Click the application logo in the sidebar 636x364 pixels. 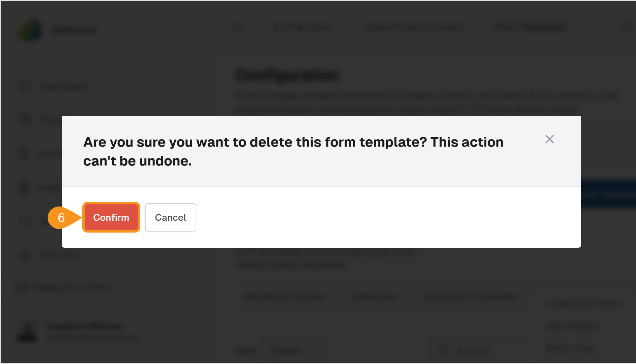pos(30,30)
